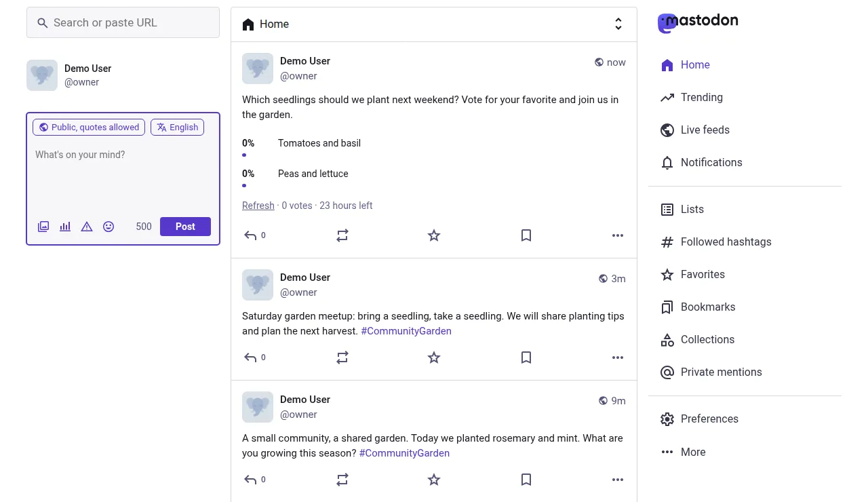Screen dimensions: 868x502
Task: Open Private mentions
Action: tap(711, 372)
